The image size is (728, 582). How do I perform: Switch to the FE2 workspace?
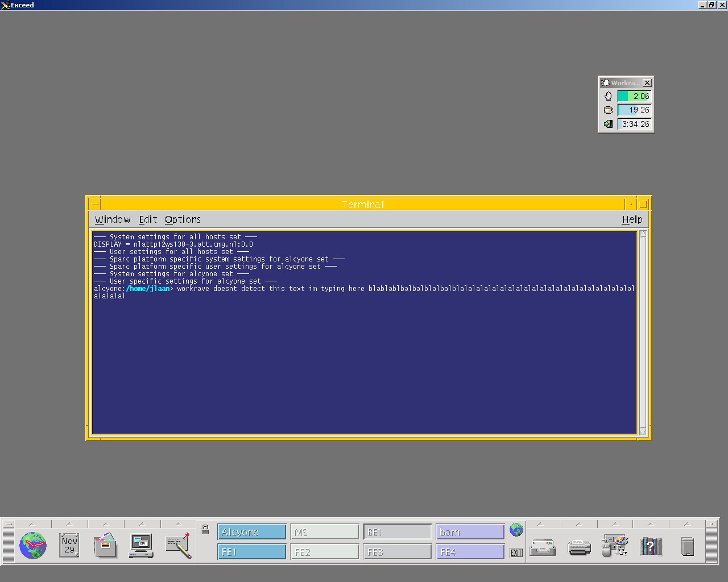pyautogui.click(x=324, y=552)
